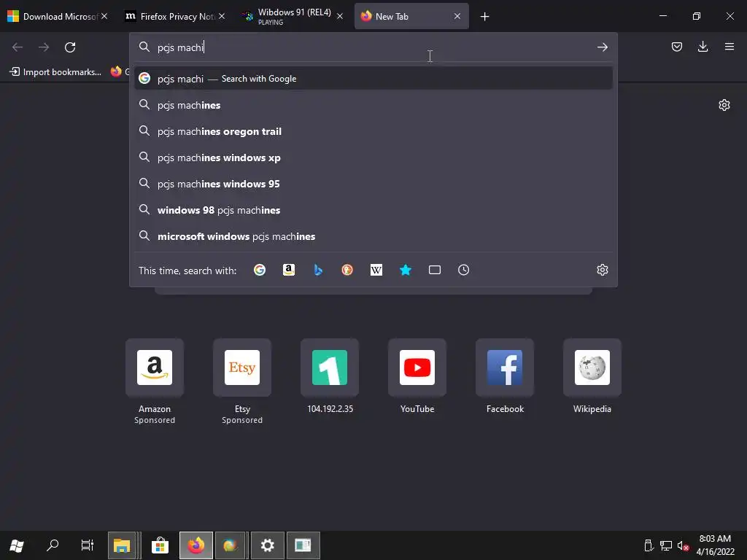Open File Explorer from taskbar
The height and width of the screenshot is (560, 747).
pos(122,545)
